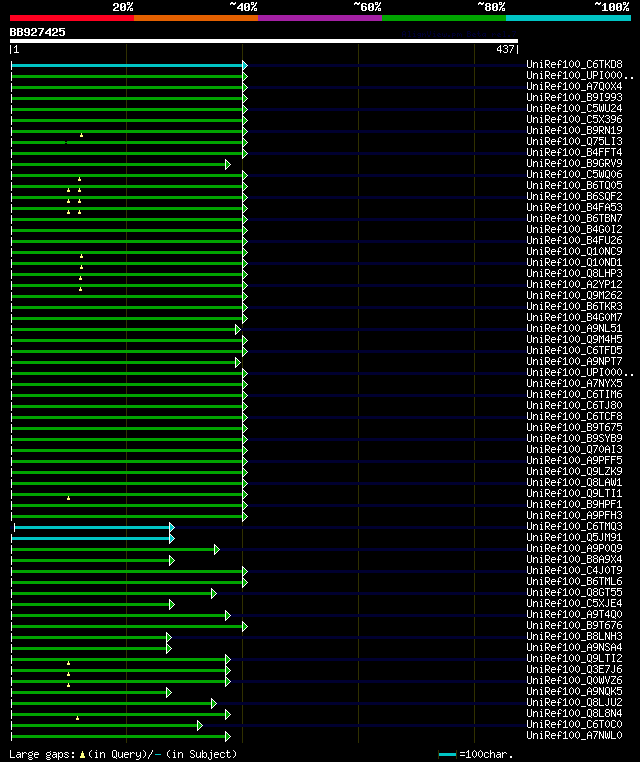Screen dimensions: 640x762
Task: Select the UniRef100_B4G0M7 label
Action: click(574, 318)
